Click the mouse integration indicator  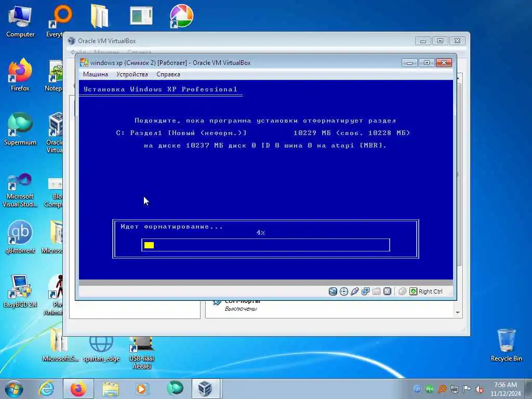point(402,291)
